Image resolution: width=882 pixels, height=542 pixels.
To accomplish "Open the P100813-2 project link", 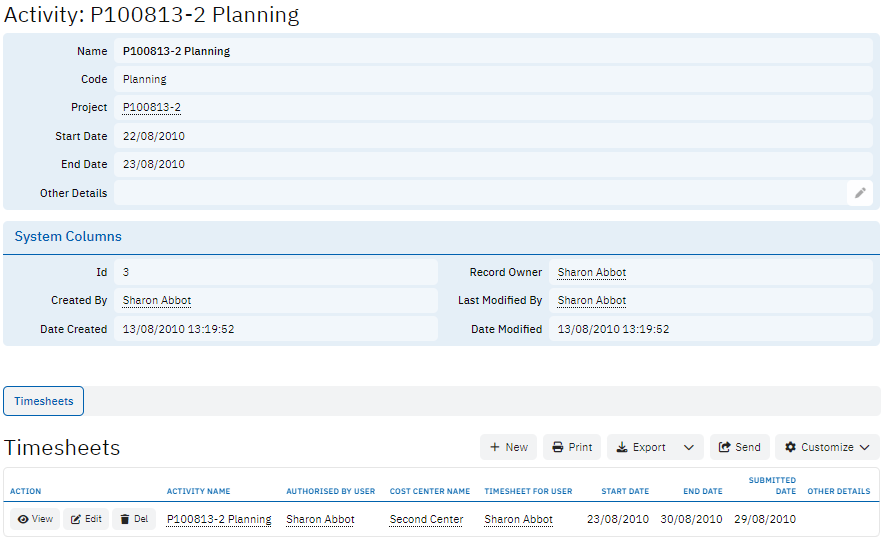I will (151, 107).
